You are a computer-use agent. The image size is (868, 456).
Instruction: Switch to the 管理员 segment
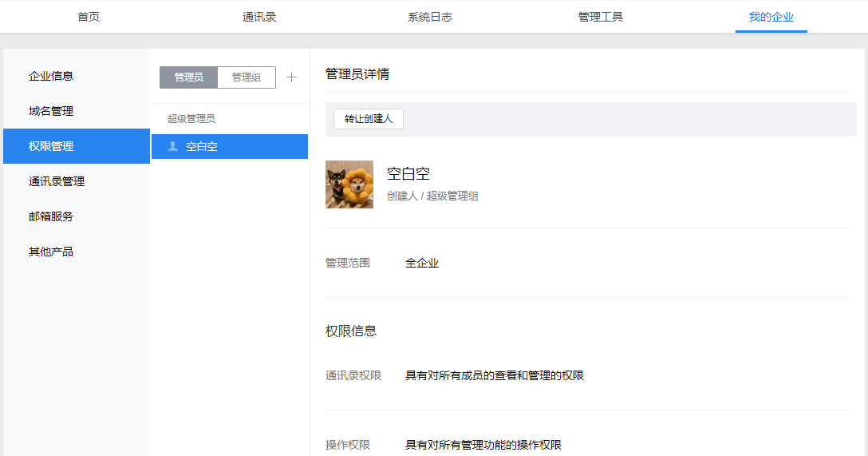(x=188, y=77)
